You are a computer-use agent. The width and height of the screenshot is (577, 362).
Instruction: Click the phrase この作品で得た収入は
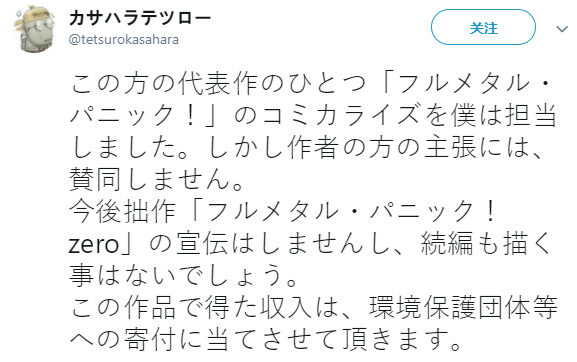pyautogui.click(x=204, y=307)
